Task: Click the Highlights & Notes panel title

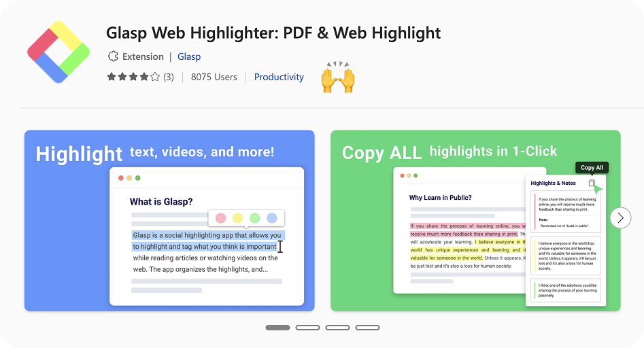Action: (553, 183)
